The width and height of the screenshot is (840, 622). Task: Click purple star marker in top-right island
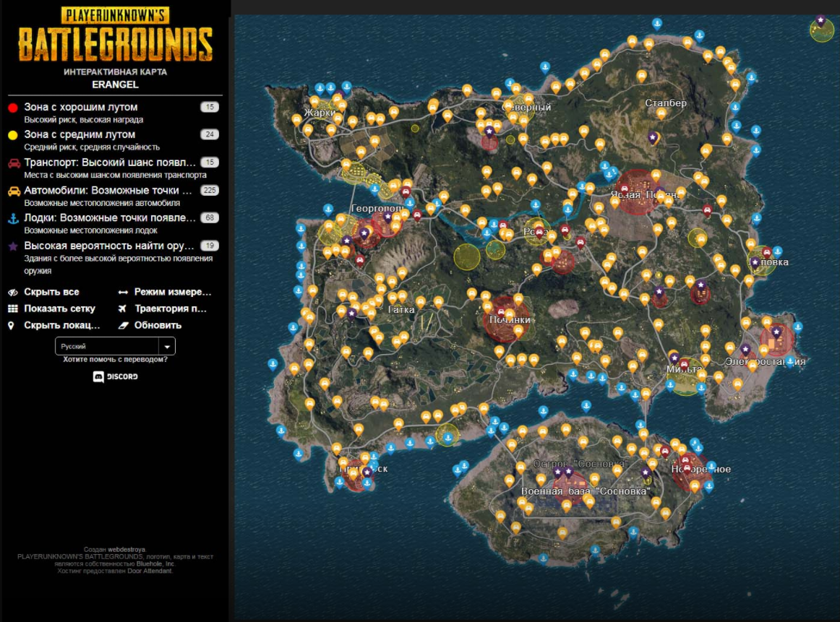point(820,21)
